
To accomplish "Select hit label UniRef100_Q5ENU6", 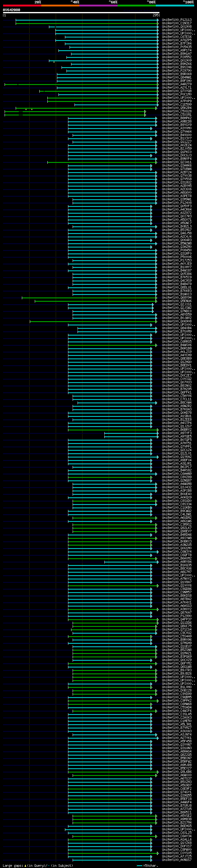I will pyautogui.click(x=177, y=301).
